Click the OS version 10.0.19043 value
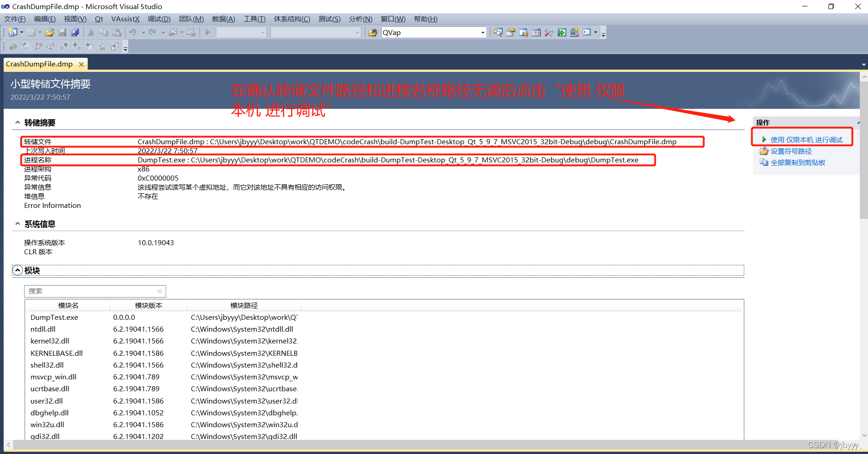 click(x=156, y=242)
